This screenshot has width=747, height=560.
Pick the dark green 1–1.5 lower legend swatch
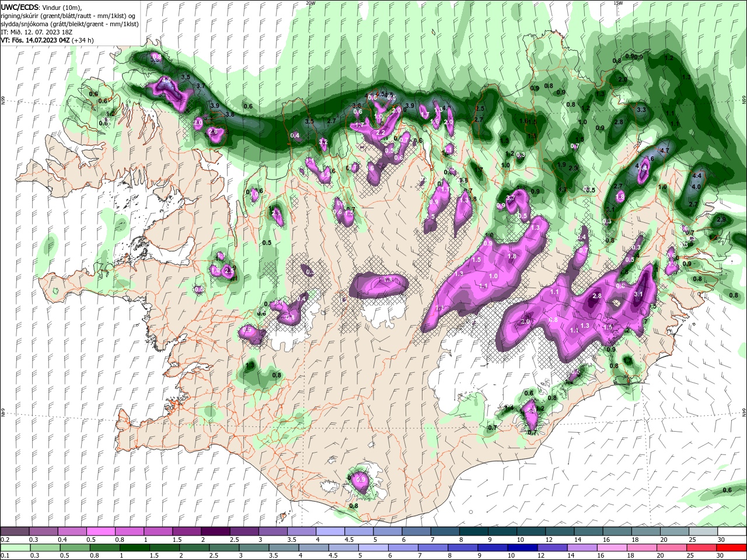[134, 548]
